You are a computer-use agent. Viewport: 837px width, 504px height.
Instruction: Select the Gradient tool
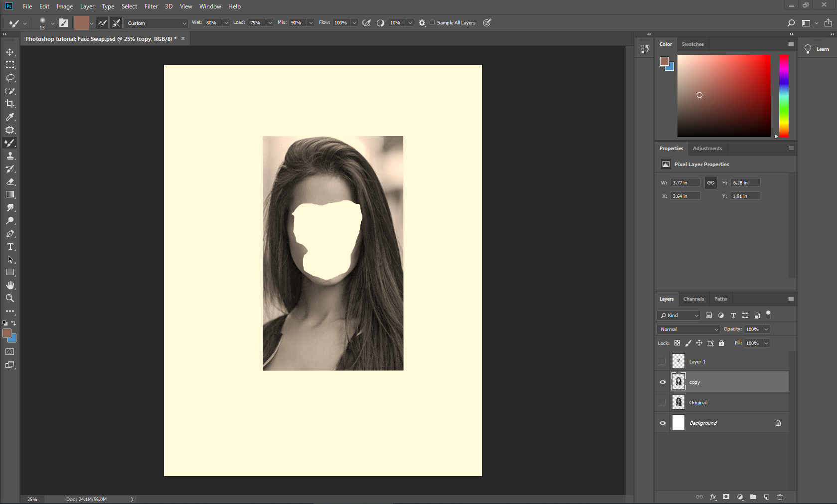(10, 194)
